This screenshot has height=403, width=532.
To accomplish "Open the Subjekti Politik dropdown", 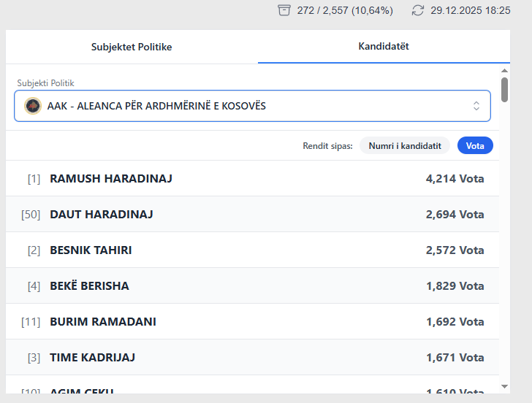I will point(252,106).
